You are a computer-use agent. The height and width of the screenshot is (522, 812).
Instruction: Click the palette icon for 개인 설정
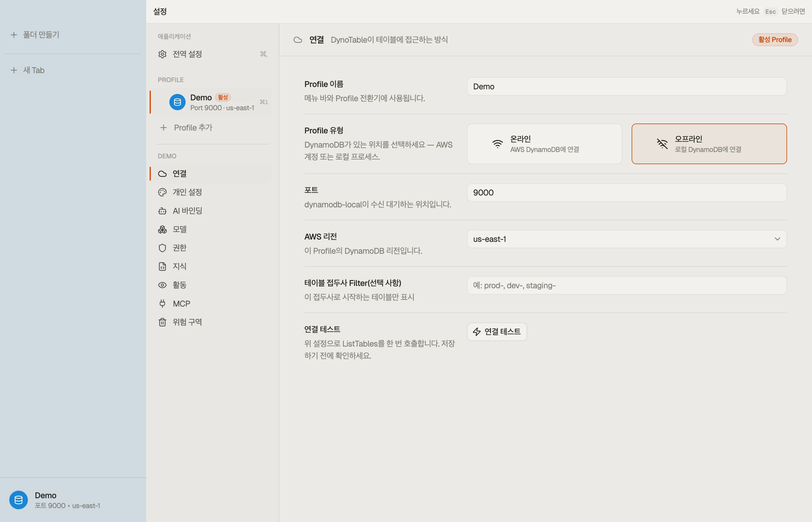click(162, 192)
